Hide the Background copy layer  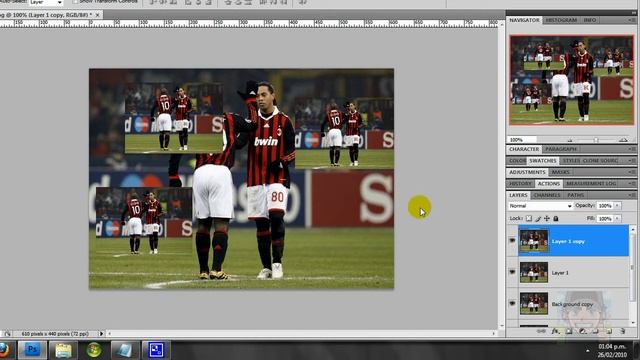(512, 304)
